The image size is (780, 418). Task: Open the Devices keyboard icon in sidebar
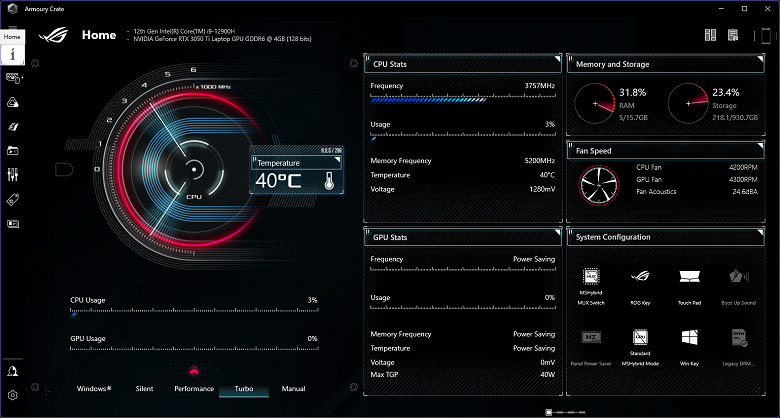pos(13,78)
